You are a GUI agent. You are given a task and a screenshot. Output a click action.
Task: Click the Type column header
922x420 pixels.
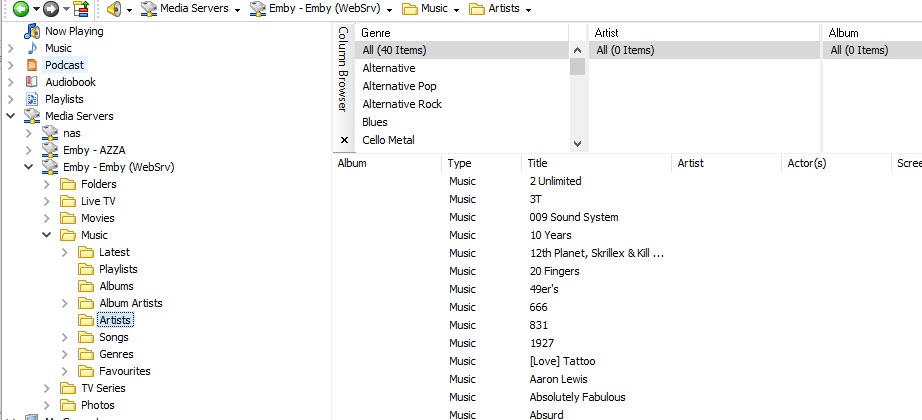point(459,163)
